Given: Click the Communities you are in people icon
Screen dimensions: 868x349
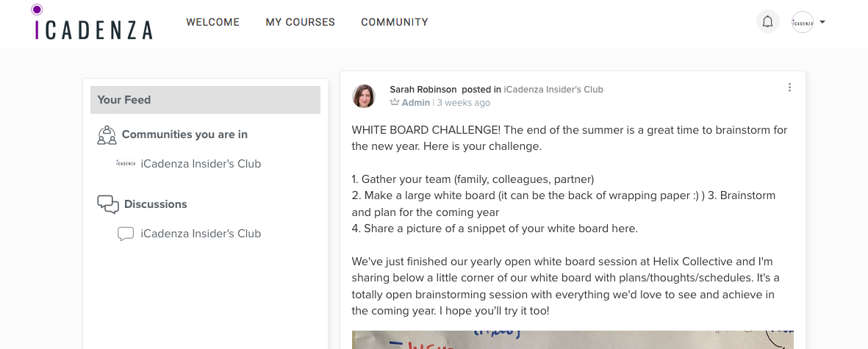Looking at the screenshot, I should pos(107,134).
